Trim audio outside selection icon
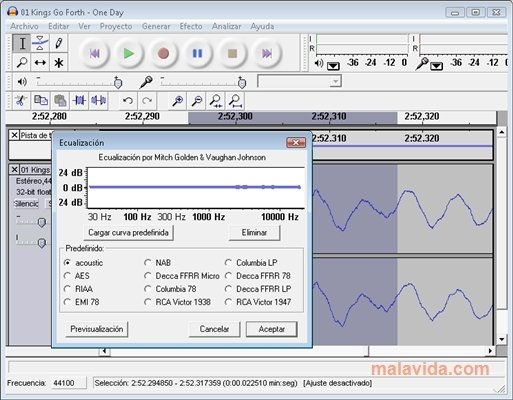The width and height of the screenshot is (513, 400). point(79,100)
